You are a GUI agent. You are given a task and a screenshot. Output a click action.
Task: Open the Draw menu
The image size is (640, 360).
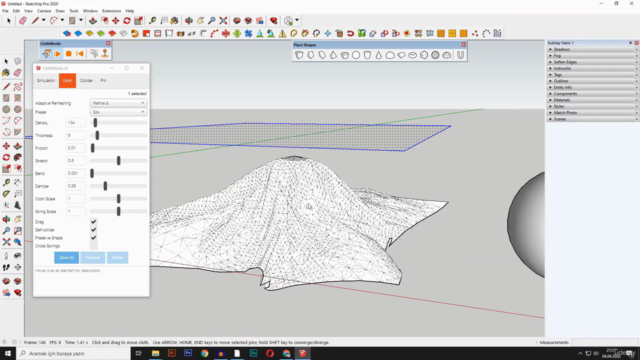point(60,11)
